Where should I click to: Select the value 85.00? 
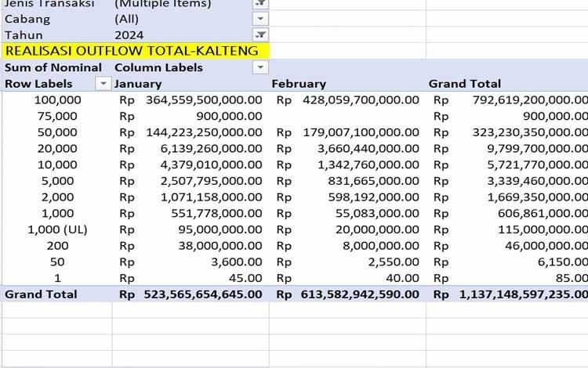pos(572,278)
